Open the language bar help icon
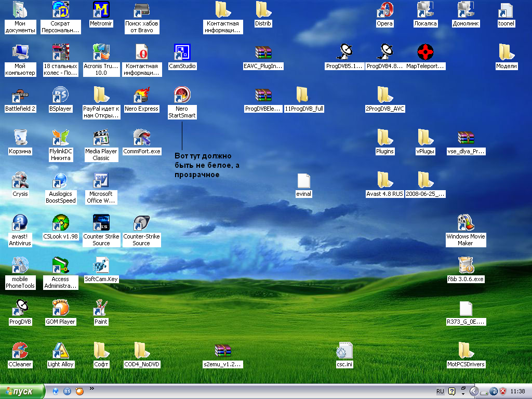The width and height of the screenshot is (532, 399). (x=451, y=391)
